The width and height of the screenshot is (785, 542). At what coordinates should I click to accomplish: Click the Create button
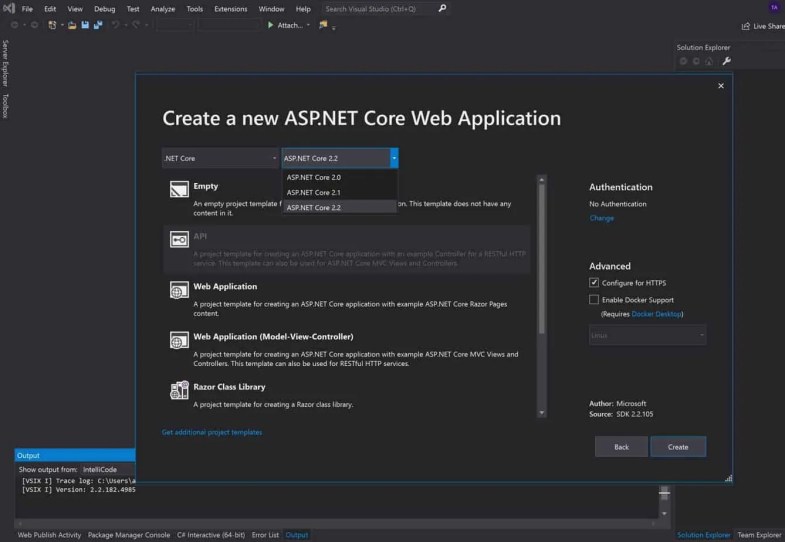coord(678,446)
